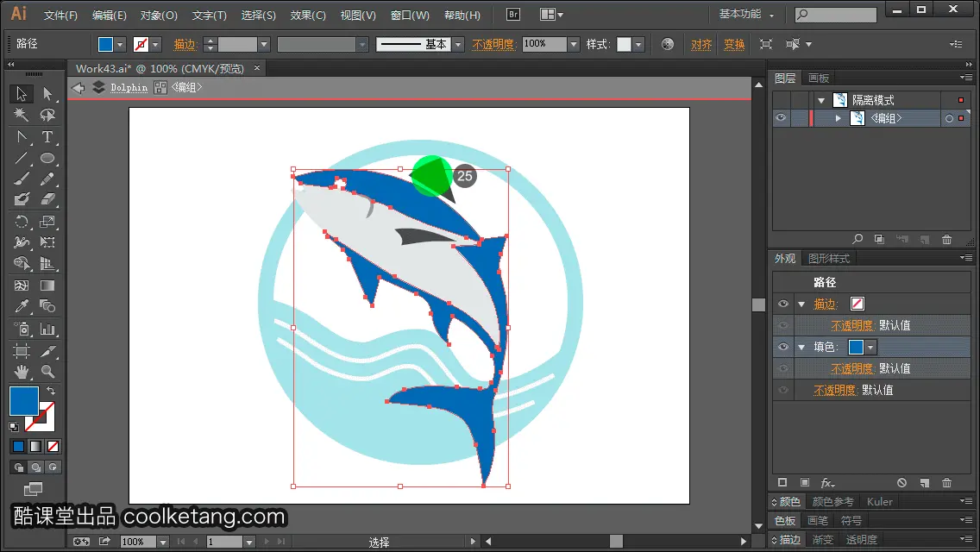Screen dimensions: 980x552
Task: Choose the Lasso tool
Action: pos(47,115)
